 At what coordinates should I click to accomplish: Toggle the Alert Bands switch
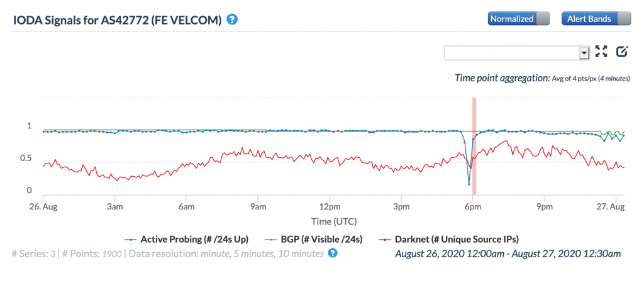[x=595, y=19]
